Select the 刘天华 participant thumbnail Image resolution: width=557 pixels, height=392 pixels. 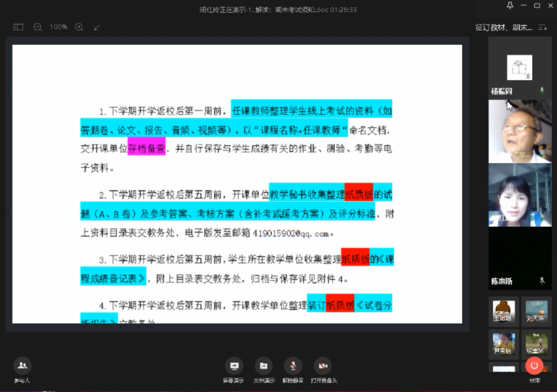pyautogui.click(x=537, y=311)
